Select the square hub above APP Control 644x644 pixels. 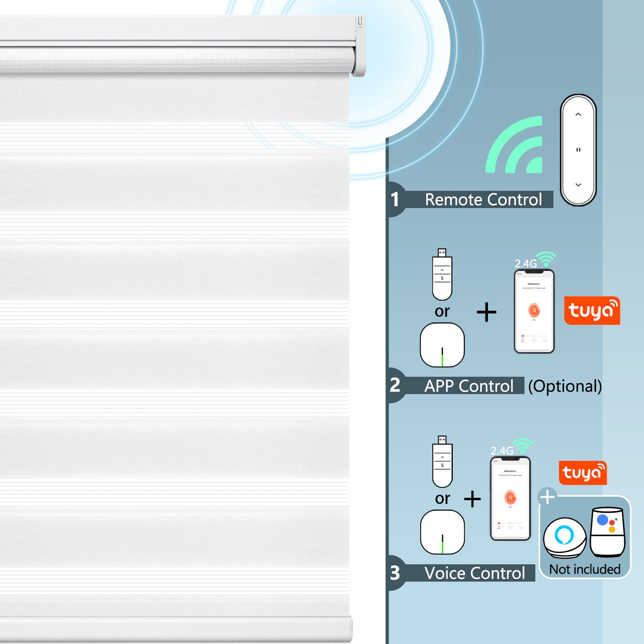point(442,345)
